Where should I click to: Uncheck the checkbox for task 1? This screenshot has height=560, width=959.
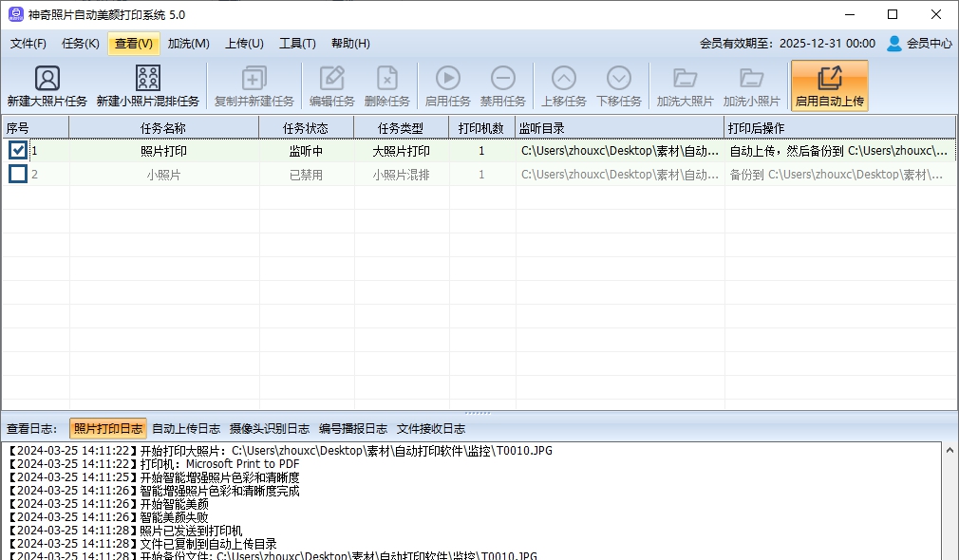tap(18, 150)
